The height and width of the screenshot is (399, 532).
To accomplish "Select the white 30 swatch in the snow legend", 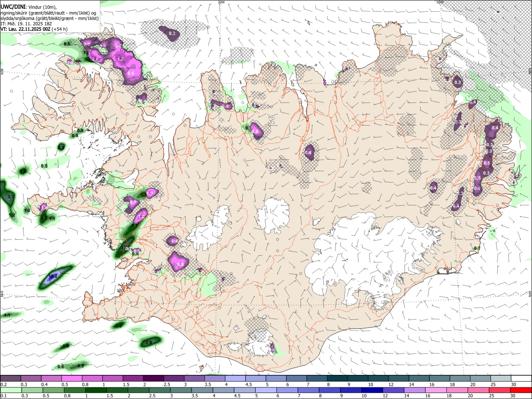I will [521, 379].
